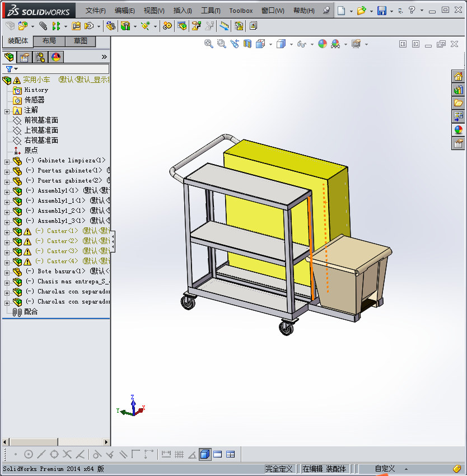Click the filter funnel icon in tree

tap(9, 69)
